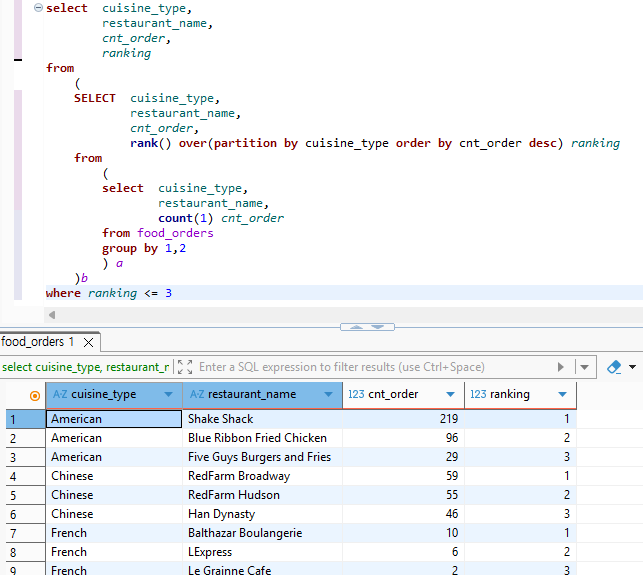Select the cnt_order value 46
Viewport: 643px width, 575px height.
pyautogui.click(x=404, y=514)
